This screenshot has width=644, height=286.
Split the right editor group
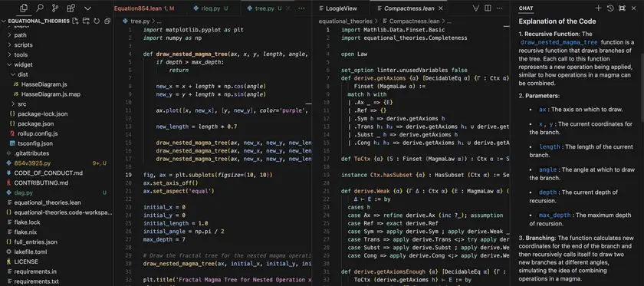(488, 8)
